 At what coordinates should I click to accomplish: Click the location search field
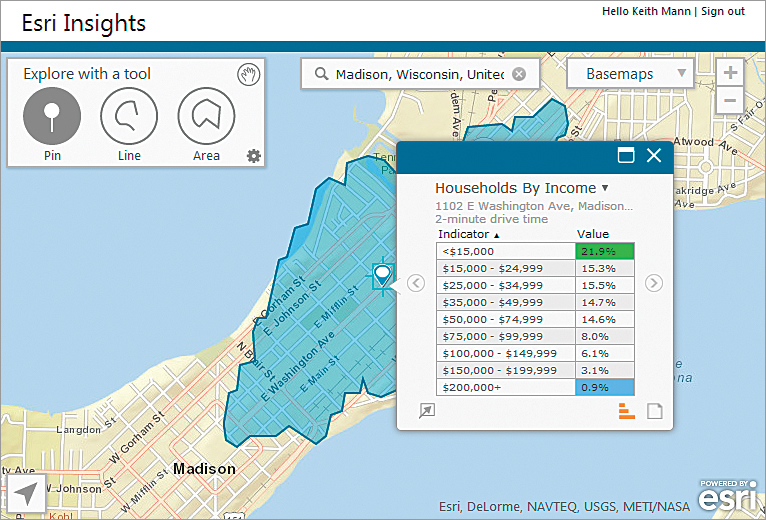pos(419,74)
